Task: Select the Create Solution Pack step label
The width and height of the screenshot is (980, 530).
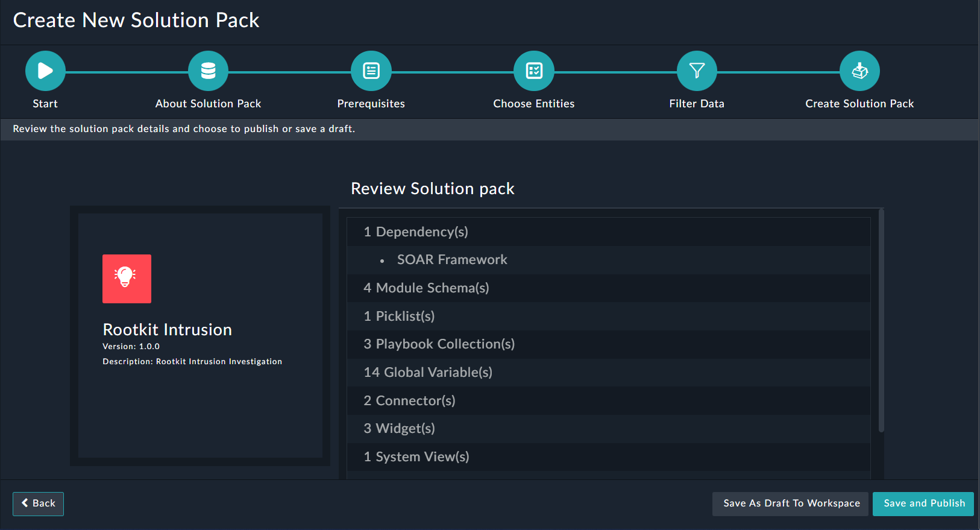Action: [x=859, y=104]
